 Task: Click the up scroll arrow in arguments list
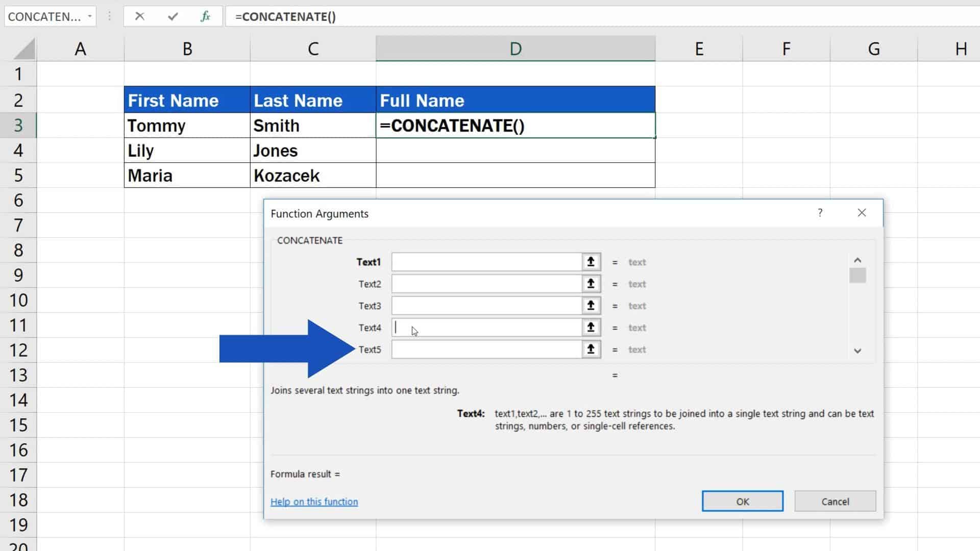(x=858, y=260)
